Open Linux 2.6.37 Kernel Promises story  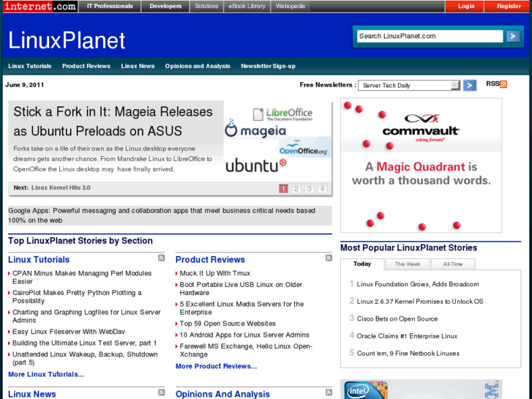coord(420,301)
